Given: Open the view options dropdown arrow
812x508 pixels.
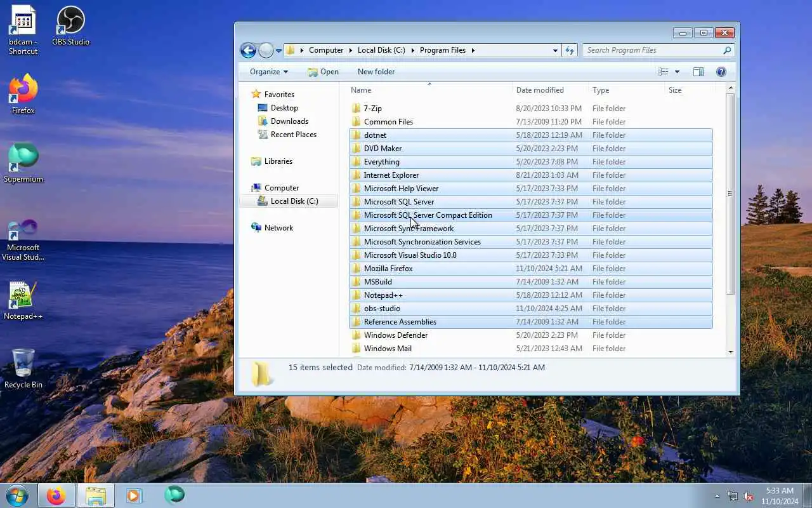Looking at the screenshot, I should point(677,72).
